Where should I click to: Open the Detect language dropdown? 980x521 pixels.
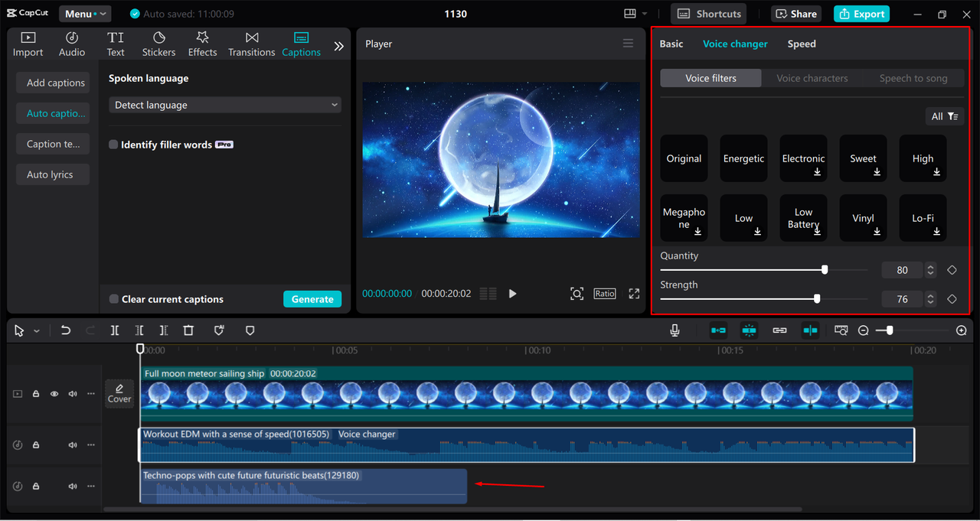(x=225, y=105)
